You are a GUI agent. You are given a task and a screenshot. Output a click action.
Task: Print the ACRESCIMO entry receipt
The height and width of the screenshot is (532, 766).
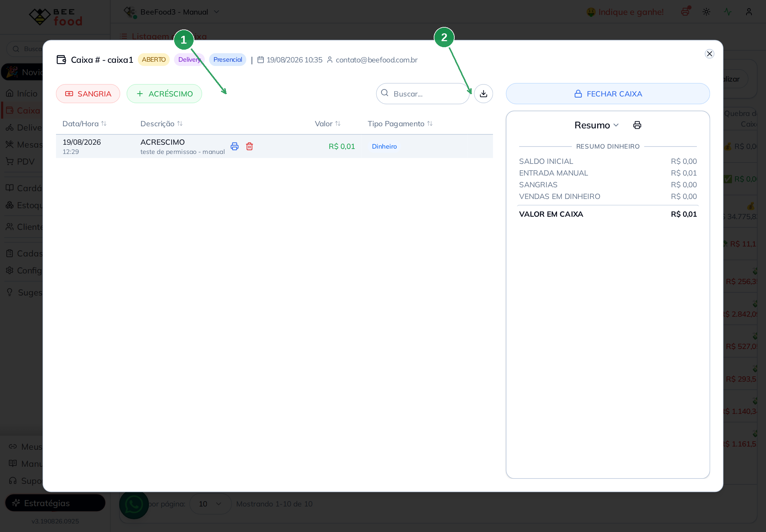234,146
